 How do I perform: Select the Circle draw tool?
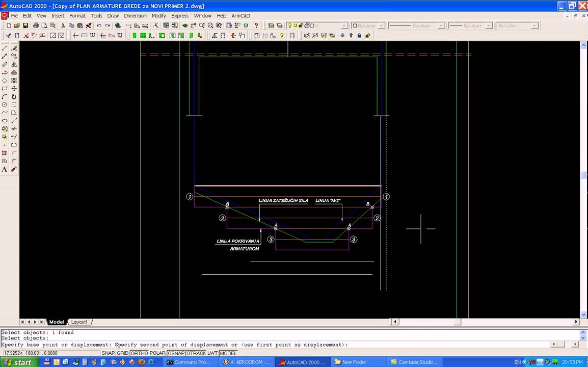(x=5, y=104)
